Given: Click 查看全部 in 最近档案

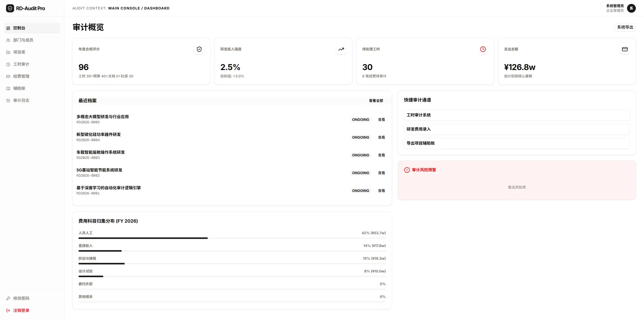Looking at the screenshot, I should 376,101.
